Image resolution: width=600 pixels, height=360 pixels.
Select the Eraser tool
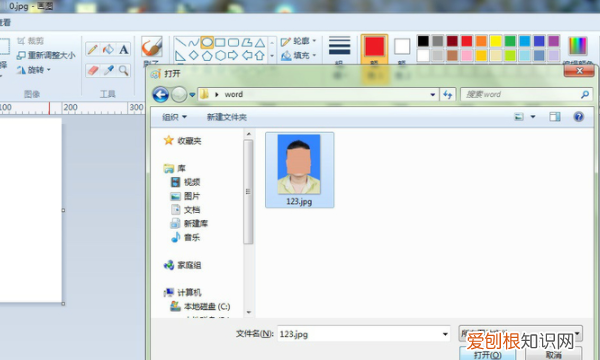92,70
